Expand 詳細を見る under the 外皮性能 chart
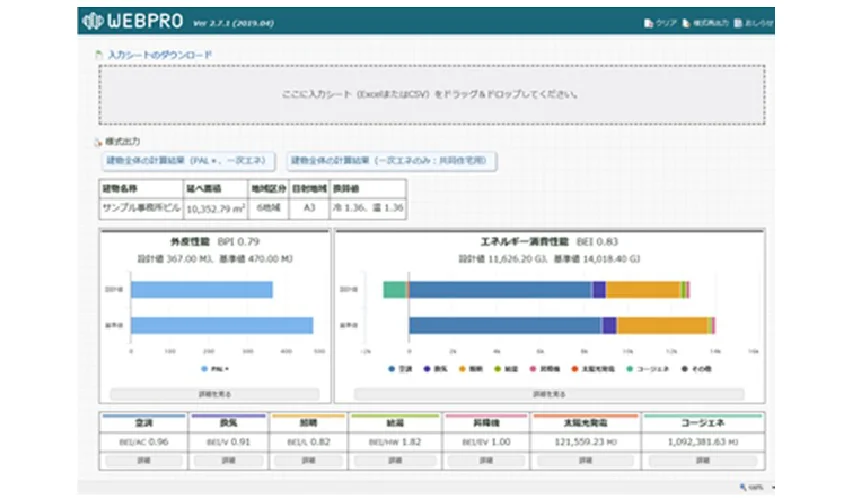 (215, 394)
